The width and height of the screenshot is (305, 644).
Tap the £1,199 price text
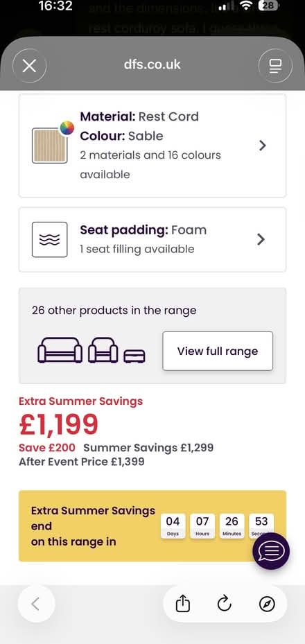pyautogui.click(x=59, y=424)
